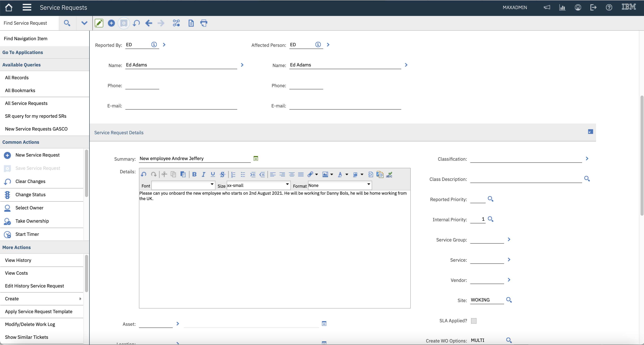The image size is (644, 345).
Task: Click the Strikethrough formatting icon
Action: [222, 174]
